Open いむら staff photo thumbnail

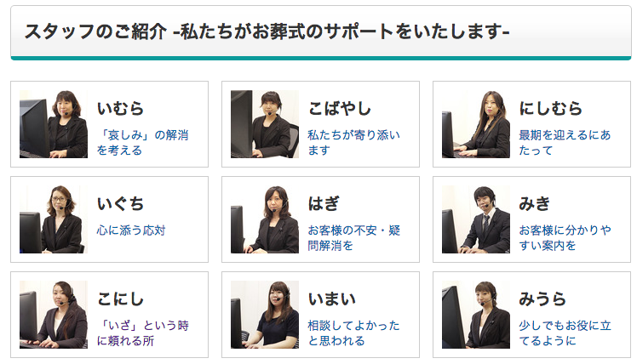53,124
